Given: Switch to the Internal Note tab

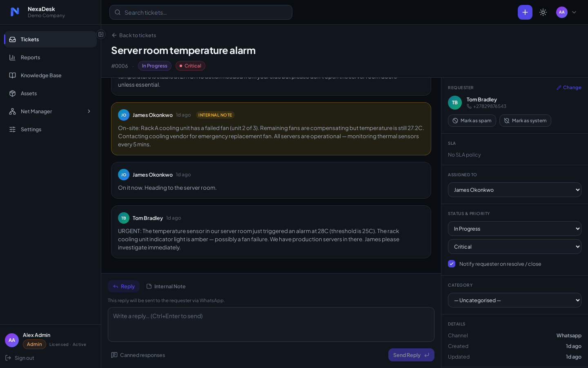Looking at the screenshot, I should click(166, 286).
